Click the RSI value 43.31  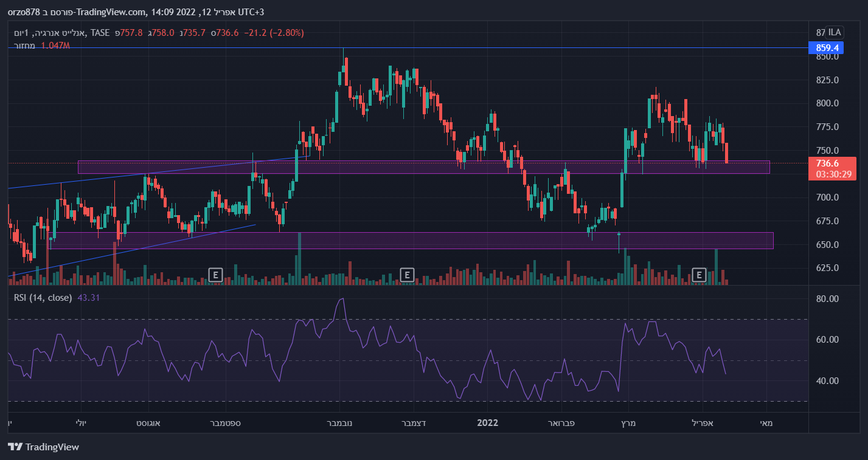[x=89, y=298]
